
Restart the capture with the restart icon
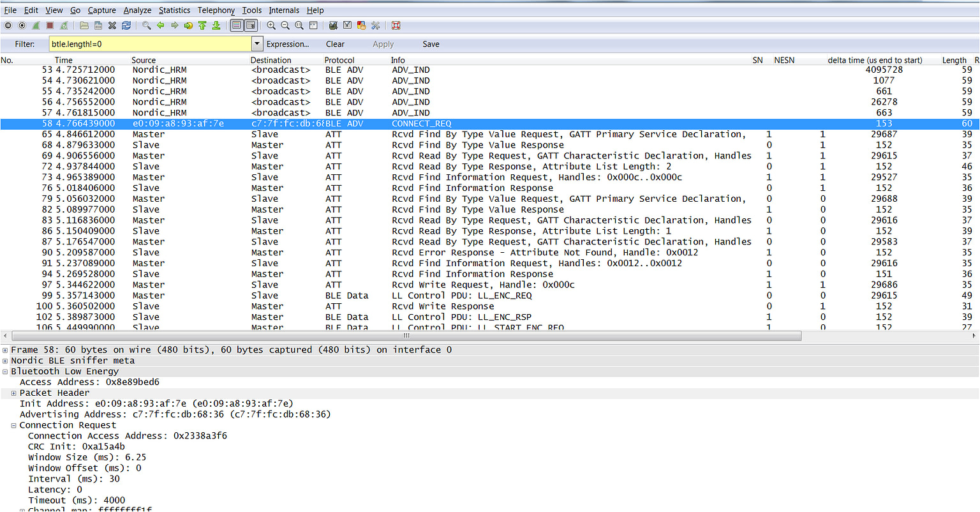(x=63, y=25)
